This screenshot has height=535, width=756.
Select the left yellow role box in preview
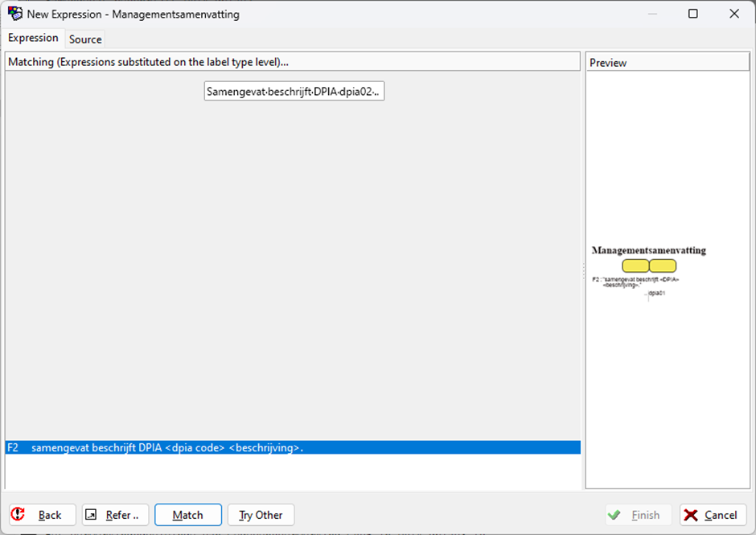point(635,265)
